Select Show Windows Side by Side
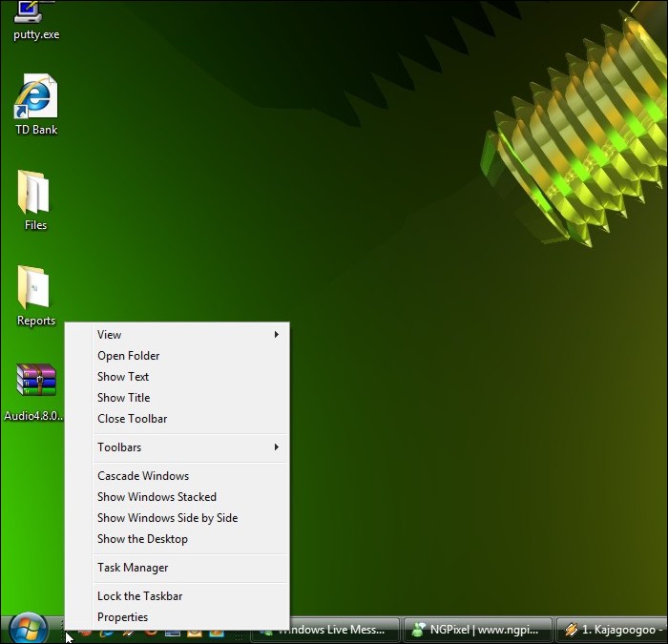668x644 pixels. click(167, 518)
